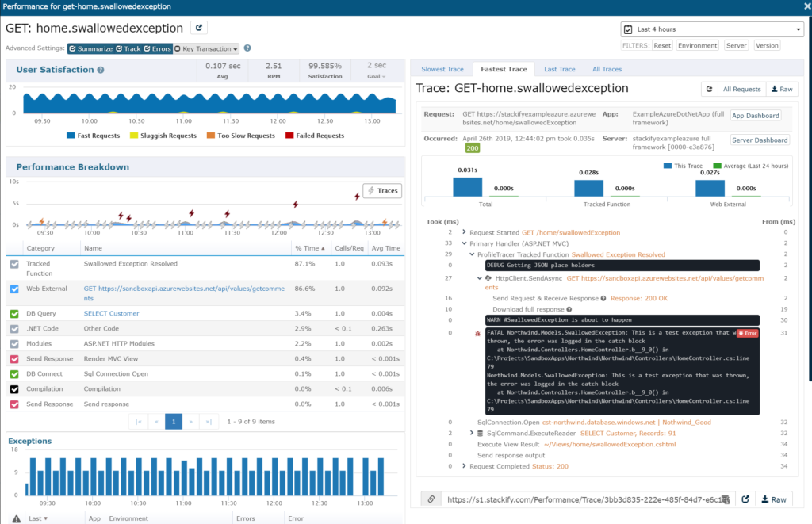Open the Last 4 hours time range dropdown

[x=712, y=29]
